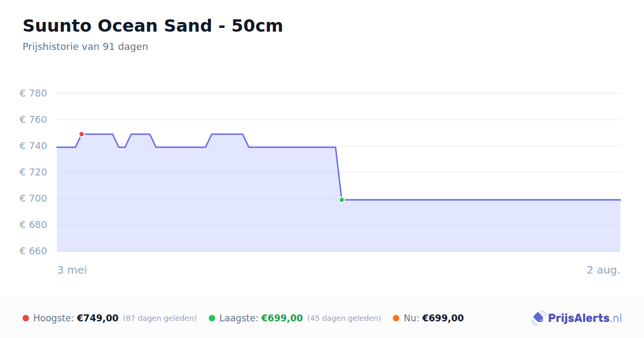Click the red dot beside Hoogste
This screenshot has height=338, width=644.
tap(26, 318)
